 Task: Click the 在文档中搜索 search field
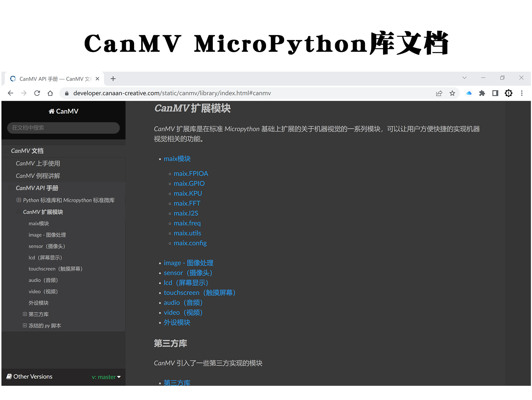[x=63, y=128]
